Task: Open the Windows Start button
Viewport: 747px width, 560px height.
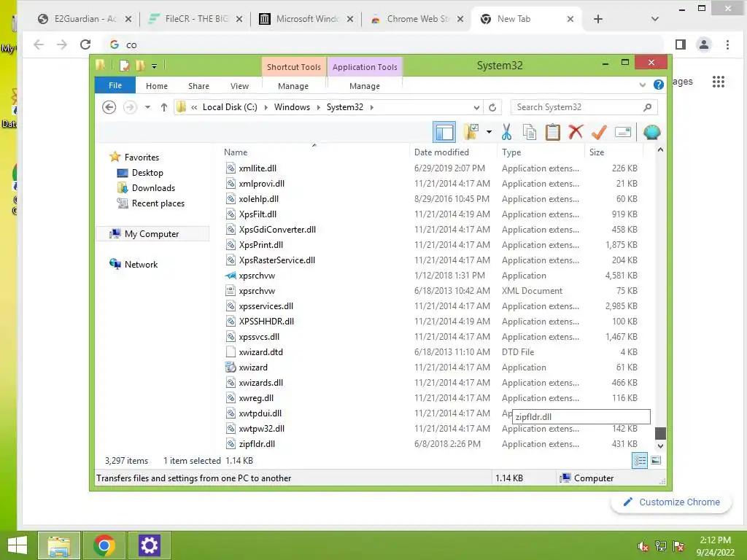Action: (x=18, y=545)
